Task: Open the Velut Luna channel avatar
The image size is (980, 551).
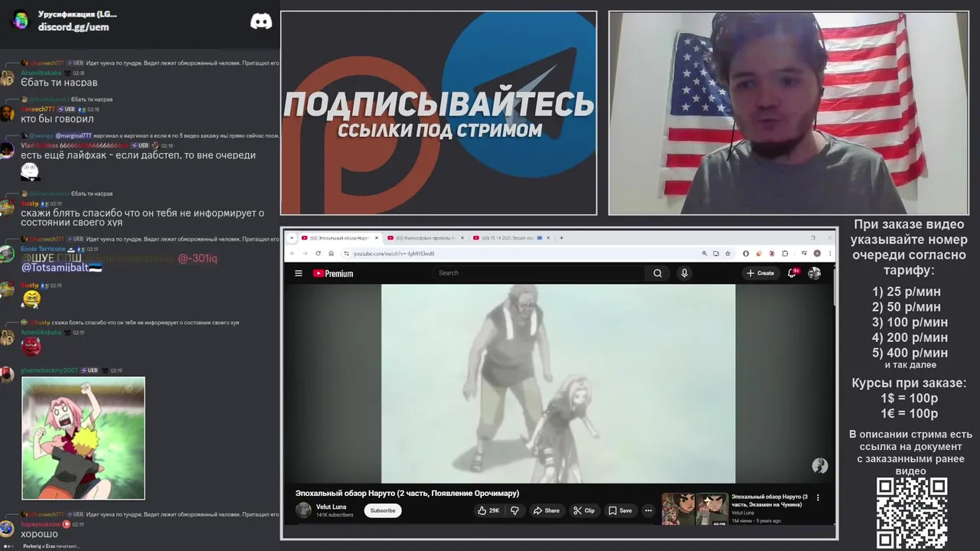Action: coord(303,510)
